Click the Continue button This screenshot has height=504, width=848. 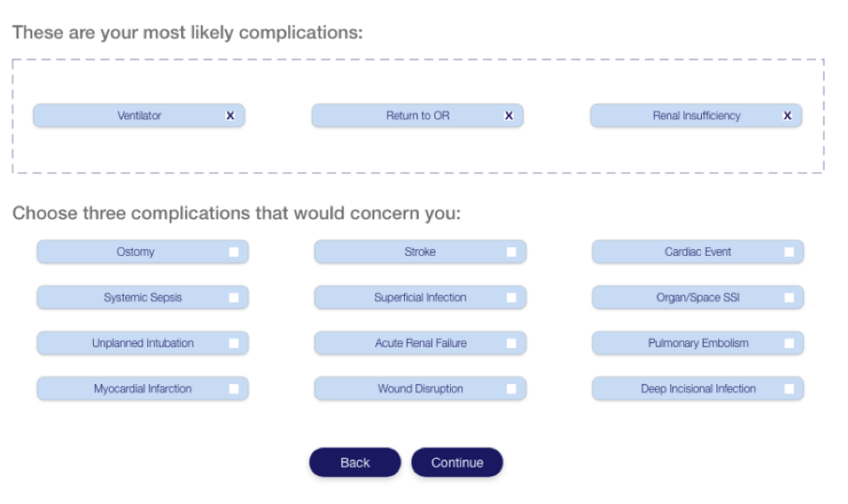(x=457, y=462)
